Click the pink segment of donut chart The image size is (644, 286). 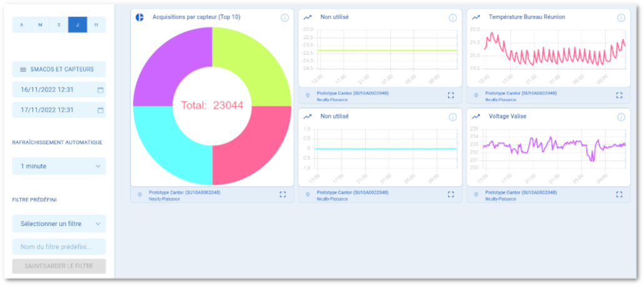pyautogui.click(x=258, y=150)
